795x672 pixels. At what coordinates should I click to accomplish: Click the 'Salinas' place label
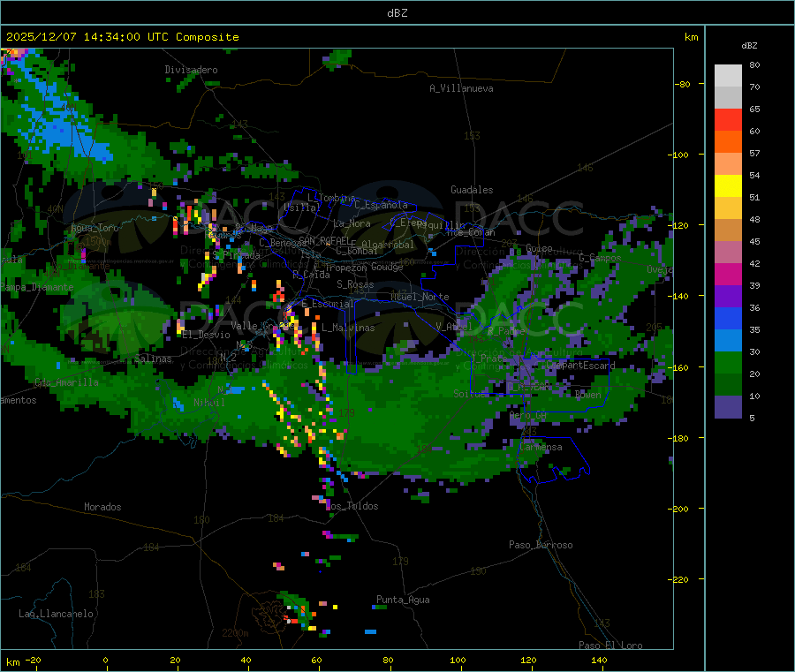coord(153,359)
